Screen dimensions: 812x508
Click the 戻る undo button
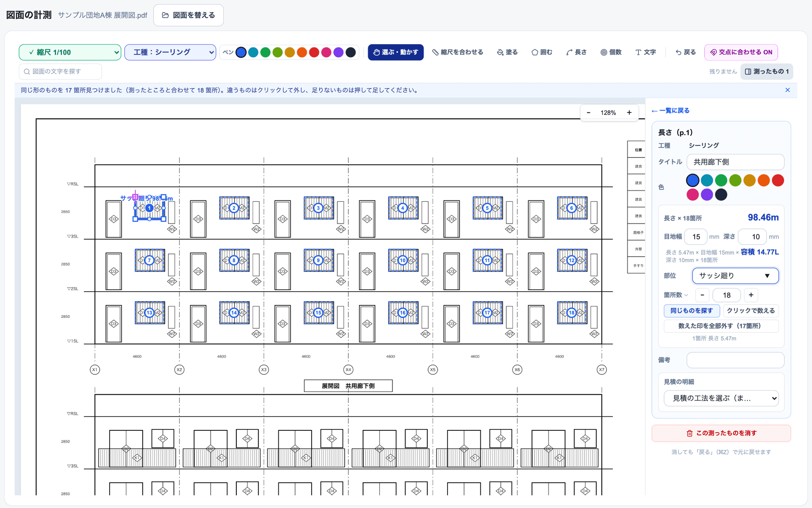(x=686, y=52)
